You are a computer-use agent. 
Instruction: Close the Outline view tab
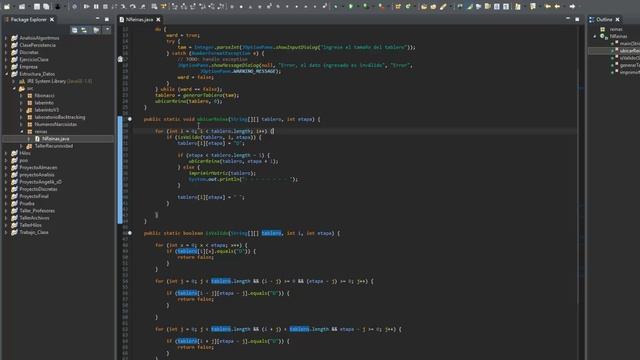coord(618,19)
